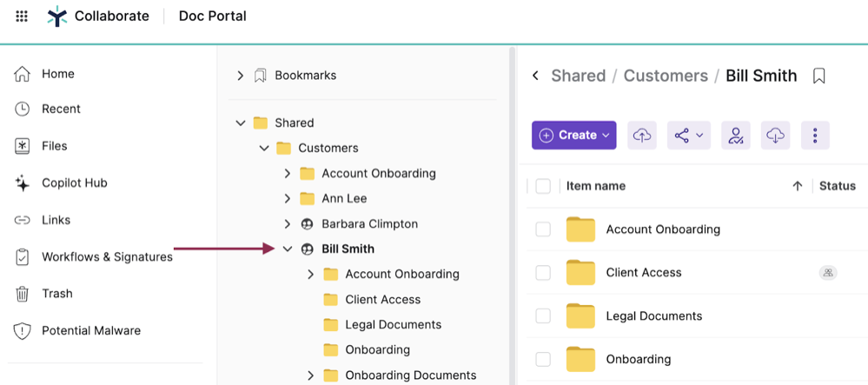Toggle the select-all checkbox

coord(543,186)
